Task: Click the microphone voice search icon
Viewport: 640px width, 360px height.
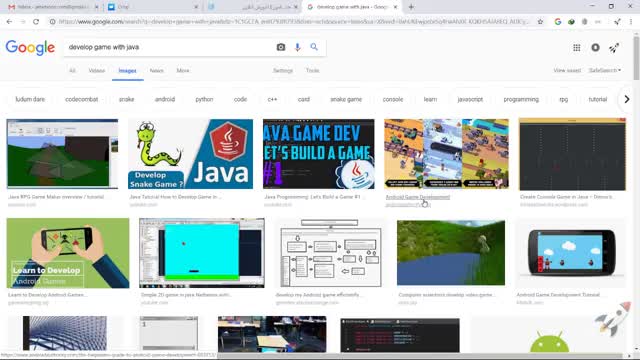Action: coord(298,47)
